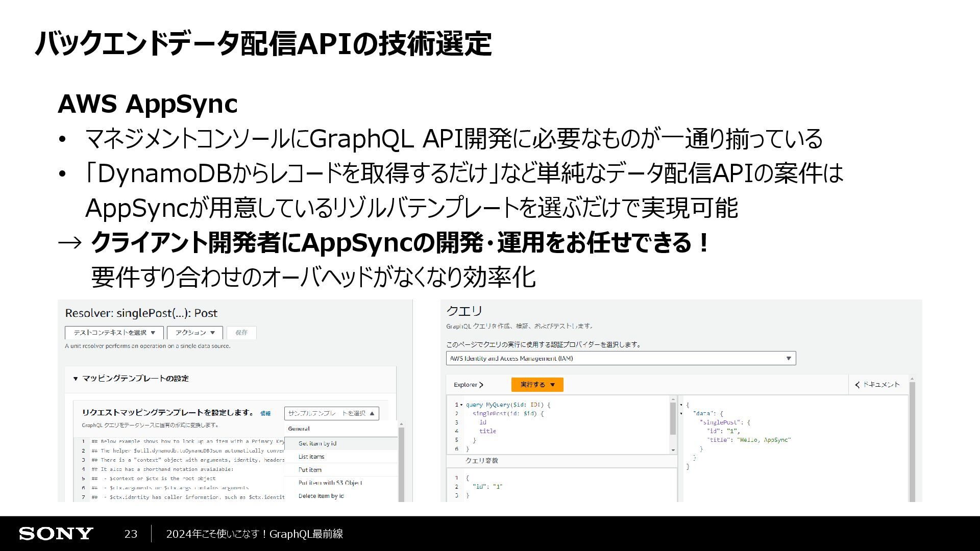Click the 情報 link beside the request template heading

[x=265, y=413]
